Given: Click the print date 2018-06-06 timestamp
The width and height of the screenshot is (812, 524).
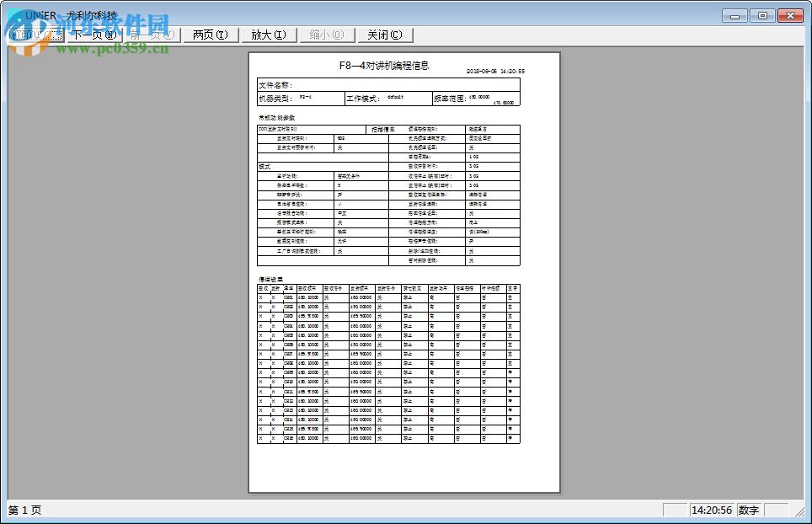Looking at the screenshot, I should [495, 71].
